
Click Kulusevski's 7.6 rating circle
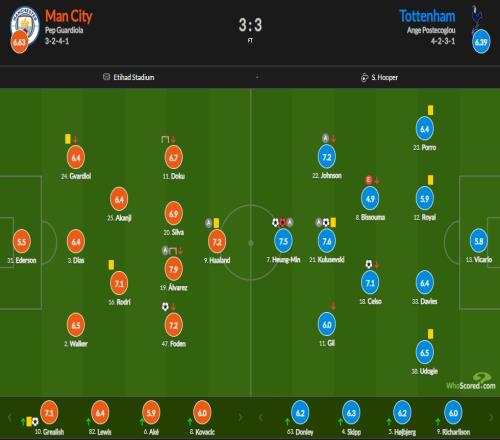point(327,241)
